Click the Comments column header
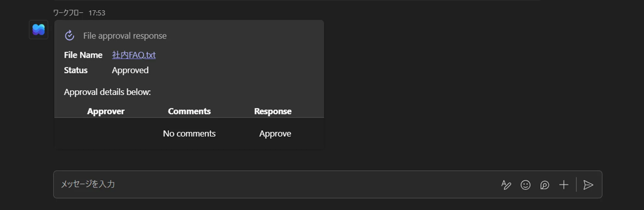The image size is (644, 210). pyautogui.click(x=189, y=111)
